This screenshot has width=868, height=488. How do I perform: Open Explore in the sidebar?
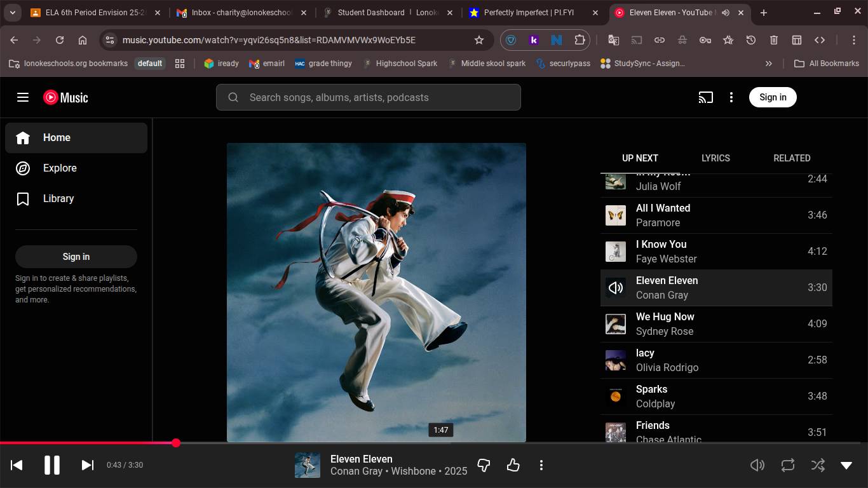(x=76, y=168)
